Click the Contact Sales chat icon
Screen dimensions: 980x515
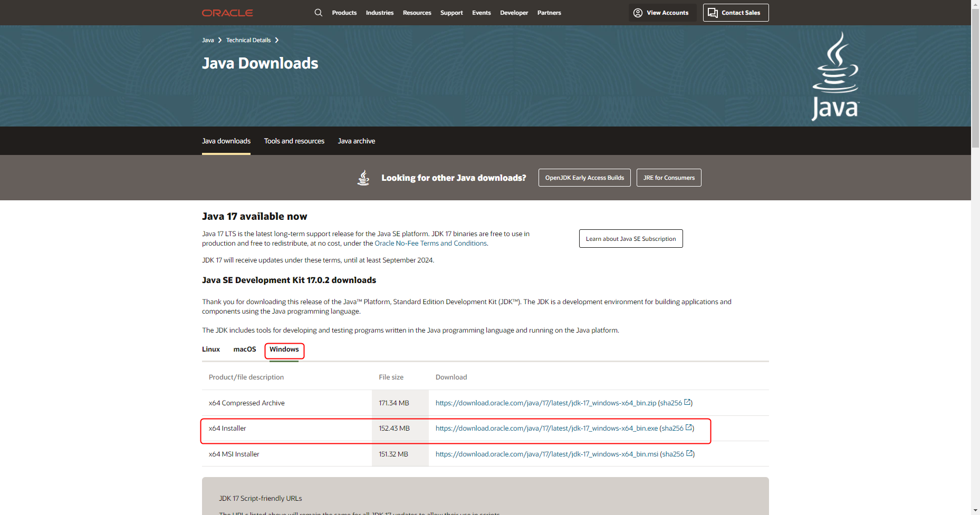713,13
